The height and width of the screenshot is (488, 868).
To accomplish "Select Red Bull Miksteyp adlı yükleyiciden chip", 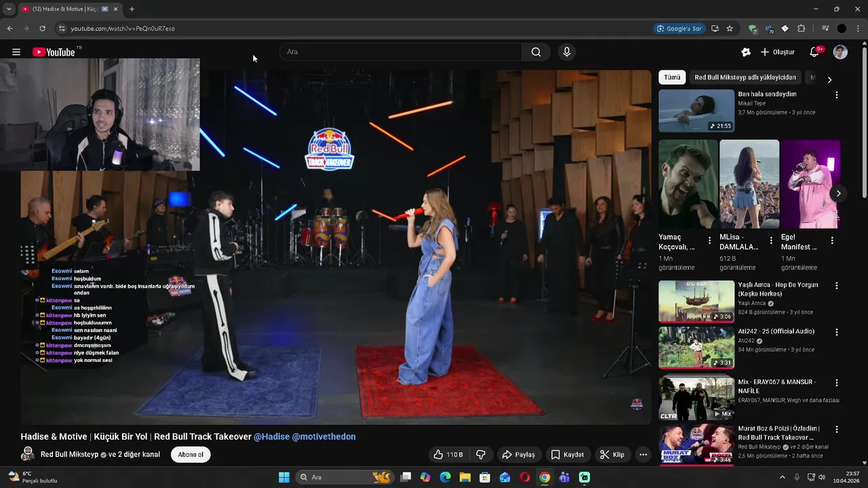I will pos(745,78).
